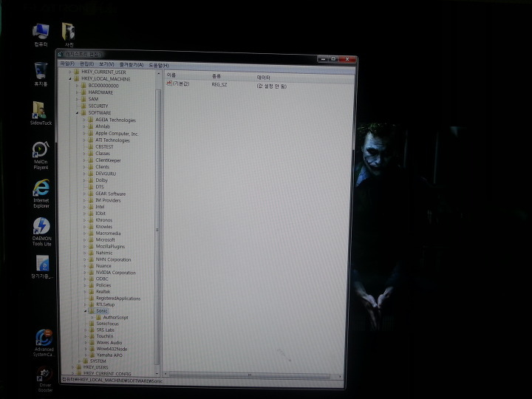Expand the Macromedia key arrow
The width and height of the screenshot is (532, 399).
[84, 233]
